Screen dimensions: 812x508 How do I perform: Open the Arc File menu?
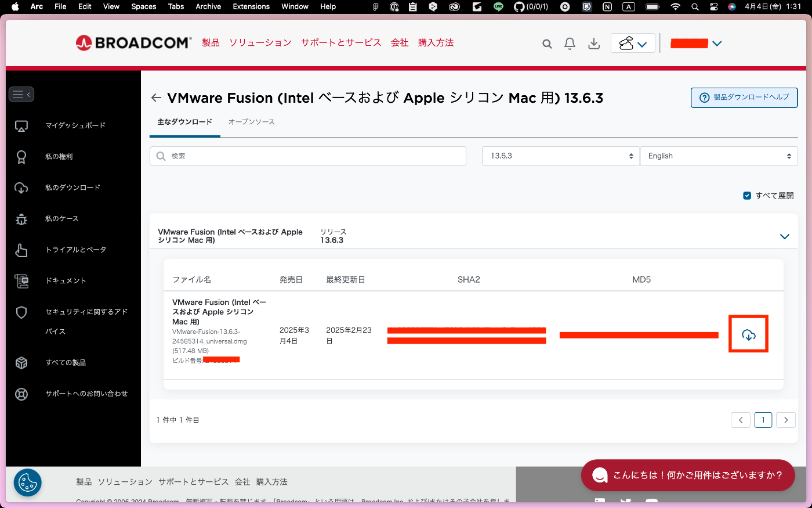tap(60, 7)
